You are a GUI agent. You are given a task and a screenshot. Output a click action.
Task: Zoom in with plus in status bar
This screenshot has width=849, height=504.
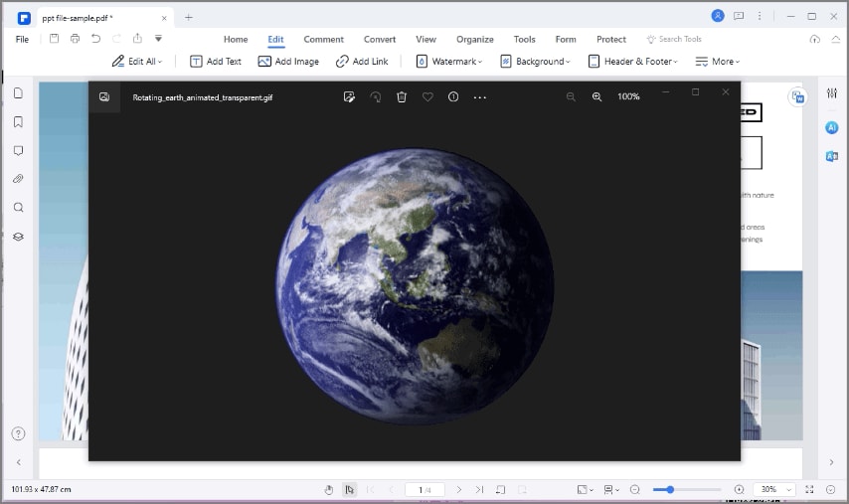[x=739, y=489]
